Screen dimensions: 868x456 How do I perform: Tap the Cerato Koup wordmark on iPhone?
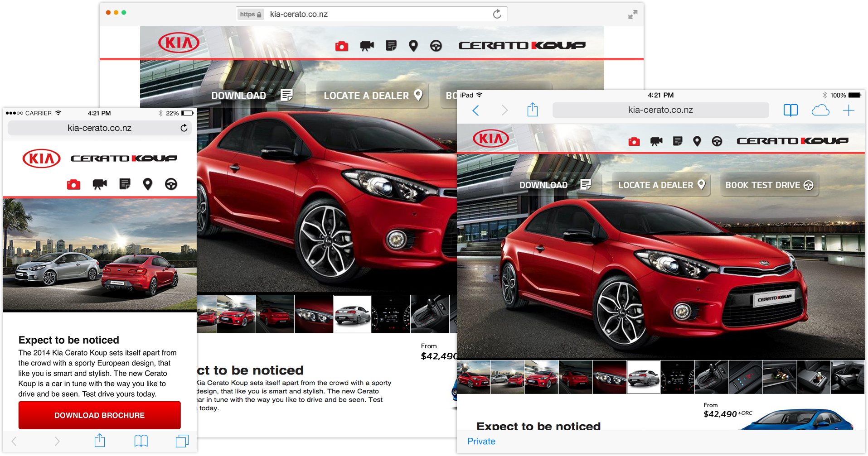[124, 158]
